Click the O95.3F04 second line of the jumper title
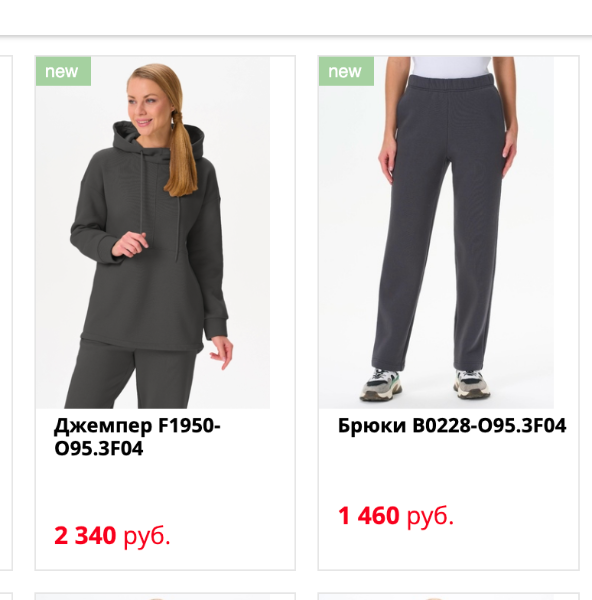The width and height of the screenshot is (592, 600). pos(99,448)
